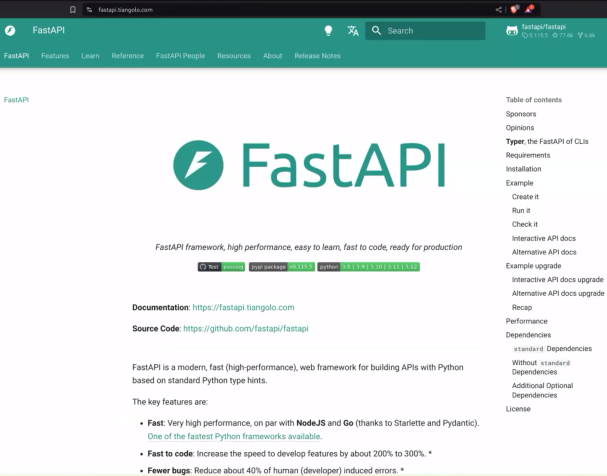Click the large FastAPI banner logo

[x=309, y=165]
